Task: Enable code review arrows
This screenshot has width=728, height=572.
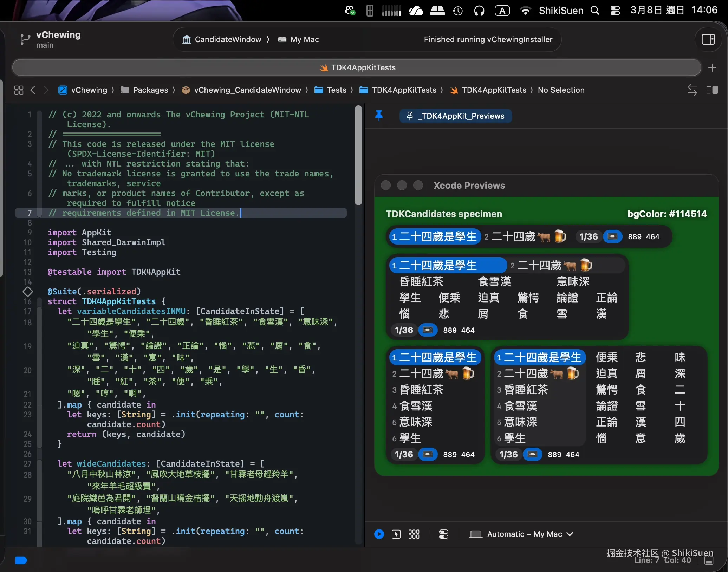Action: (x=692, y=90)
